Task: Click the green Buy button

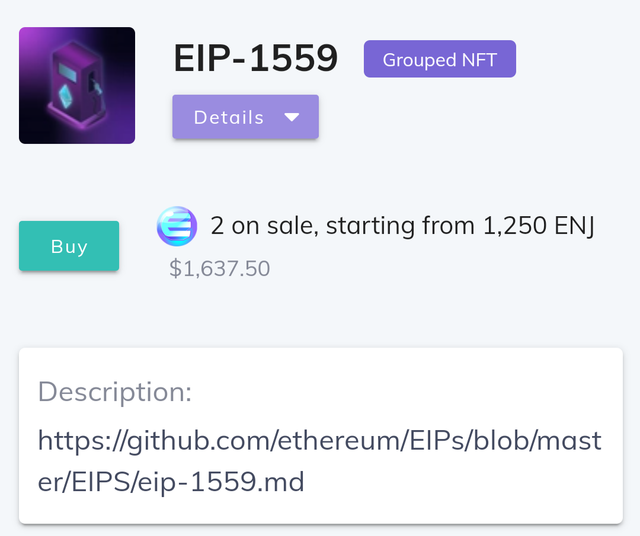Action: (69, 246)
